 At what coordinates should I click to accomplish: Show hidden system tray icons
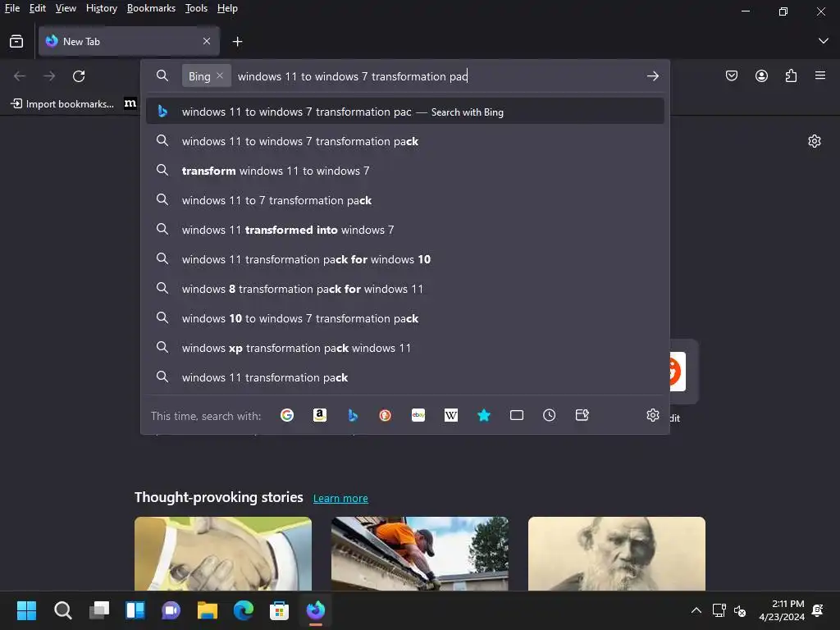pos(696,610)
